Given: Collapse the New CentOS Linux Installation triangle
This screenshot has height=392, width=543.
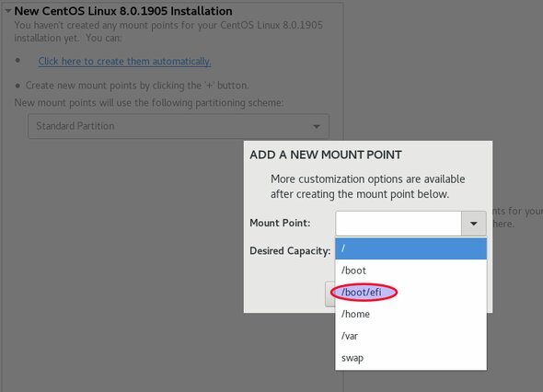Looking at the screenshot, I should [x=7, y=11].
